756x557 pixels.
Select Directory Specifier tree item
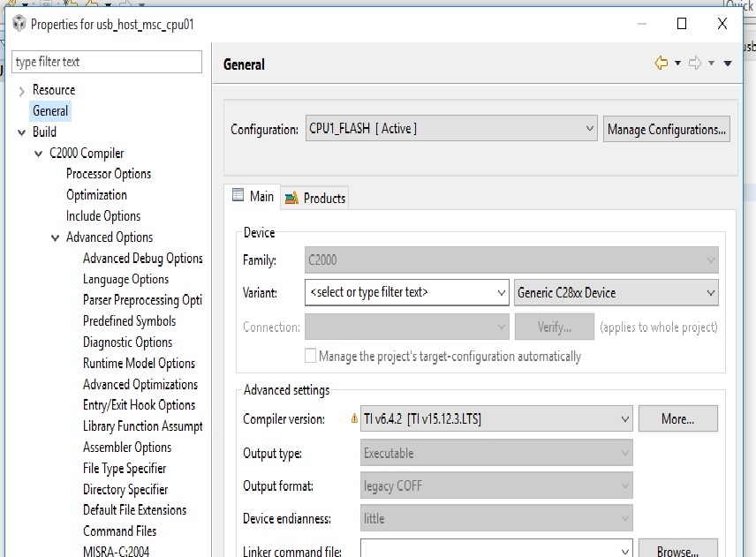(125, 490)
